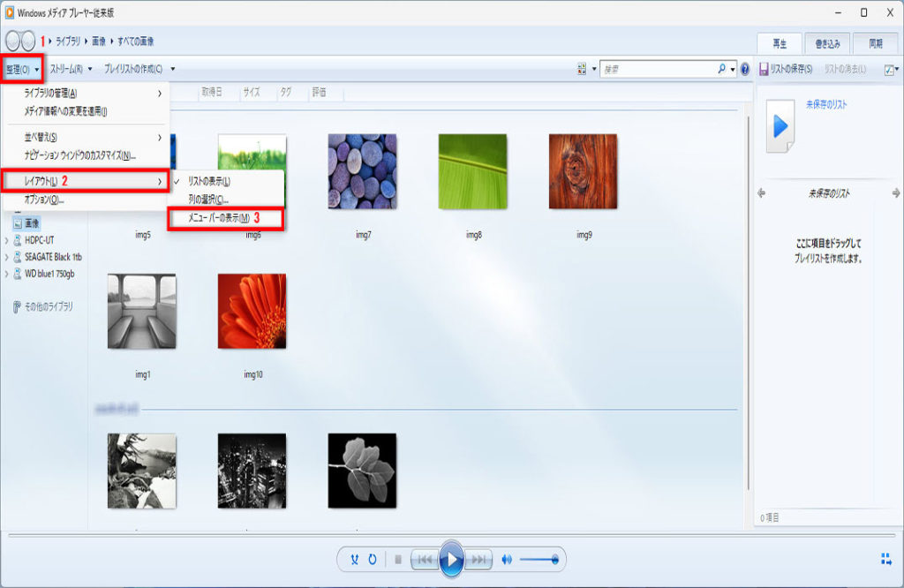Screen dimensions: 904x588
Task: Turn on shuffle in playback controls
Action: coord(355,559)
